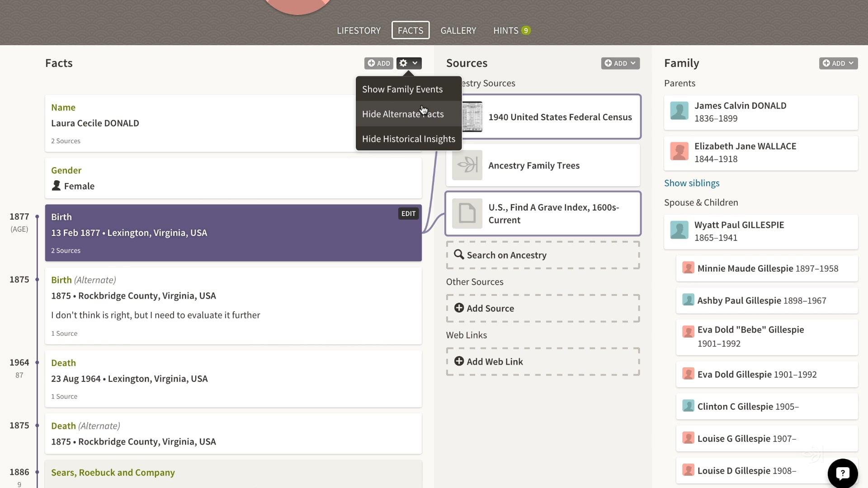Image resolution: width=868 pixels, height=488 pixels.
Task: Click the help chat bubble icon
Action: pos(842,473)
